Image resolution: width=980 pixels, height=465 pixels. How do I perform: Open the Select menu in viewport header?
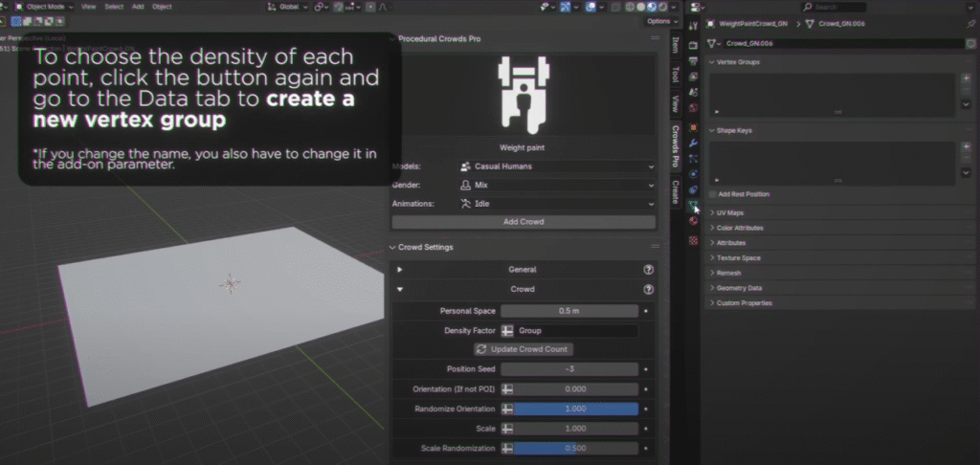coord(114,7)
